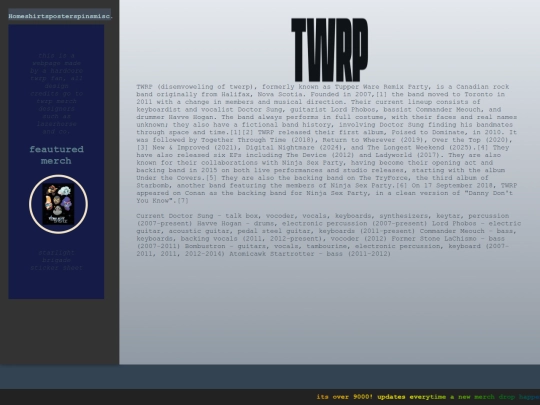Click the 'this is a webpage made' sidebar blurb

coord(56,93)
